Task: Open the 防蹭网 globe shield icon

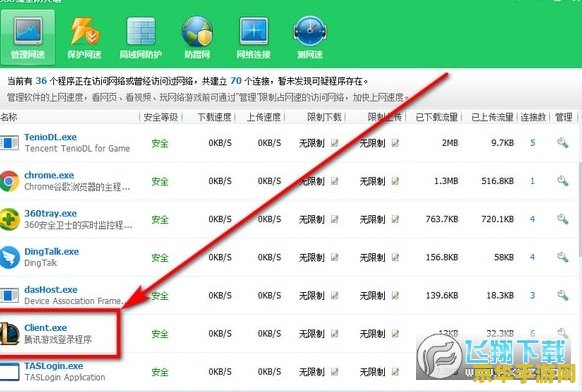Action: 197,32
